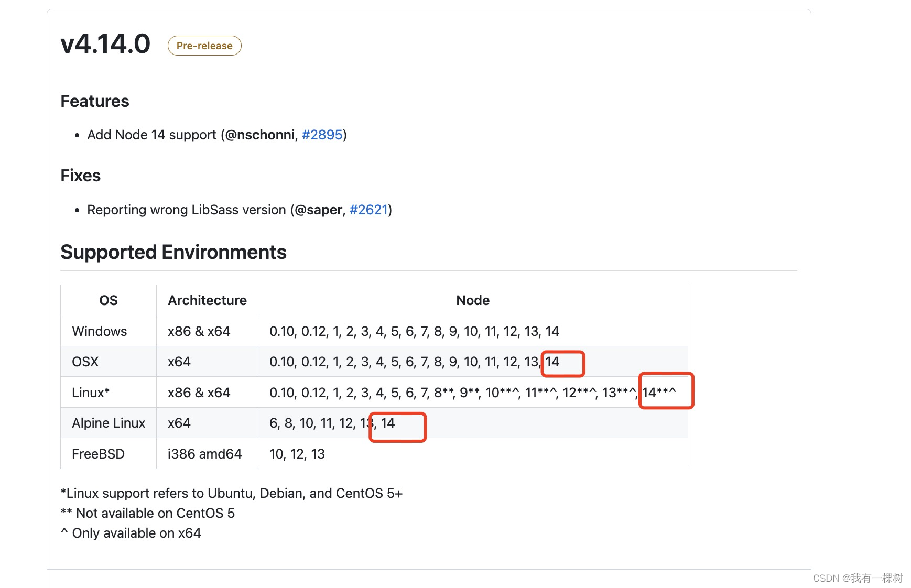Image resolution: width=911 pixels, height=588 pixels.
Task: Click the 'Not available on CentOS 5' footnote
Action: point(148,513)
